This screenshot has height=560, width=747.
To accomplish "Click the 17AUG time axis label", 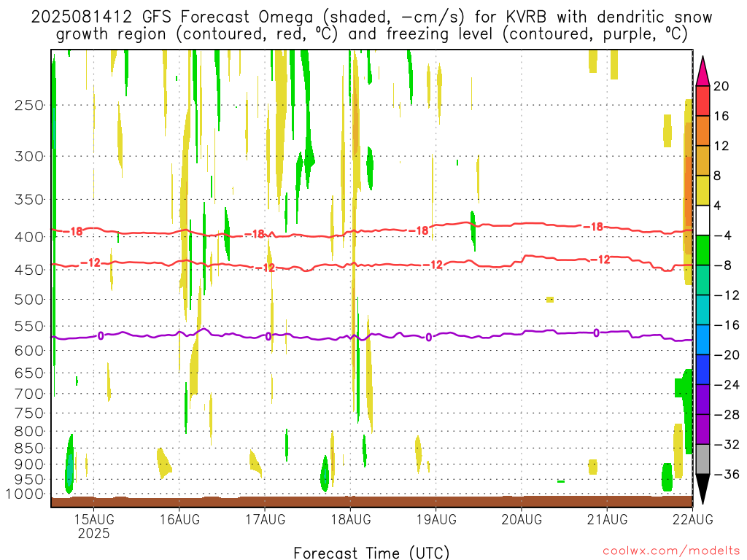I will tap(266, 519).
